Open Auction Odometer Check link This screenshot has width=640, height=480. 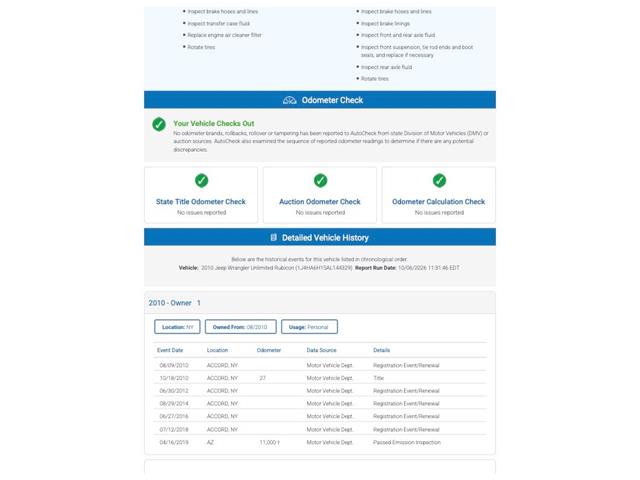tap(320, 202)
